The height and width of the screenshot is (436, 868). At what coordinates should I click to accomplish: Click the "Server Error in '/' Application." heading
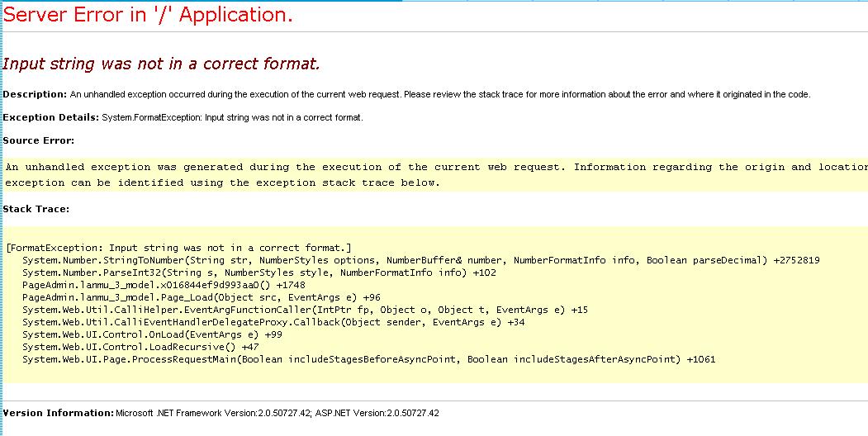click(x=148, y=15)
